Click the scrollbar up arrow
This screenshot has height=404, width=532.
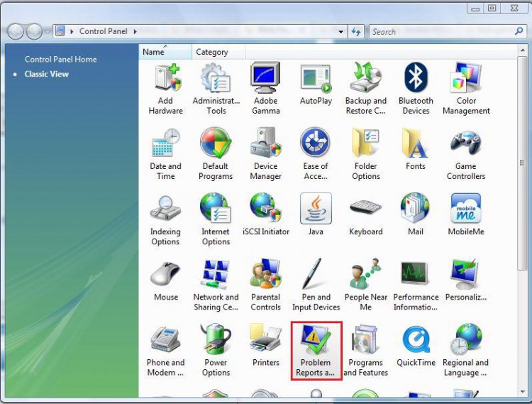(523, 50)
